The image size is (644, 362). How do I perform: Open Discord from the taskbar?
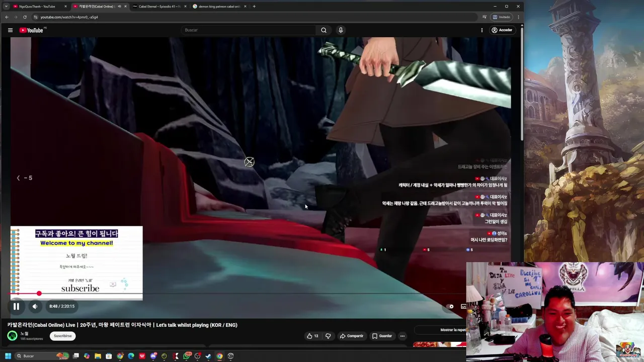pyautogui.click(x=153, y=356)
